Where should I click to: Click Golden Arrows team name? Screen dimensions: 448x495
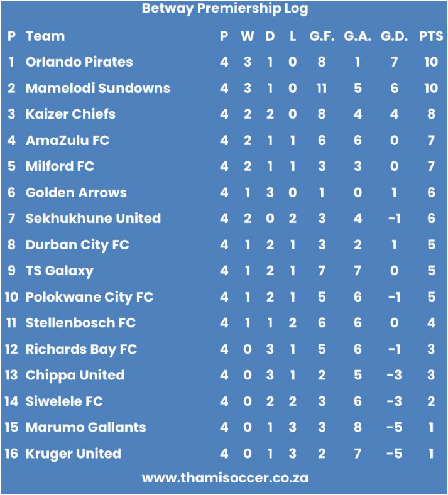tap(76, 192)
